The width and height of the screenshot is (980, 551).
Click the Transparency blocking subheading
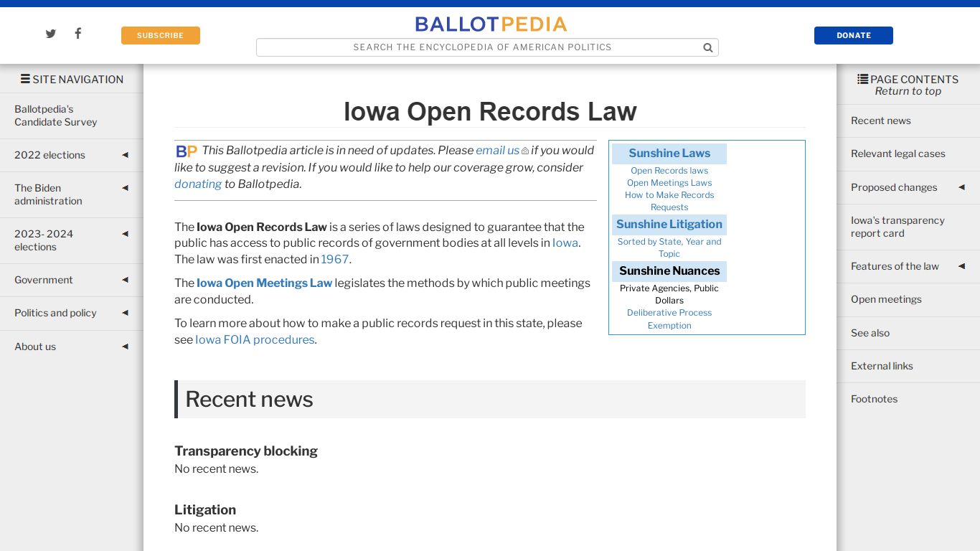[246, 451]
